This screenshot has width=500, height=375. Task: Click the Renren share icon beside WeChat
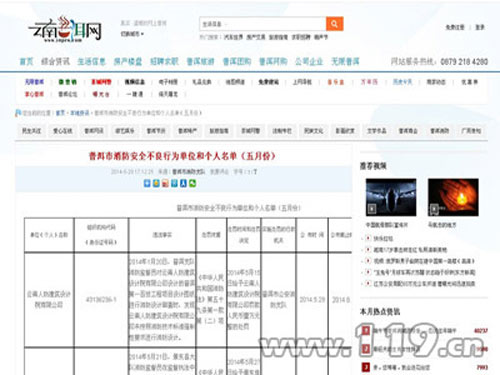coord(183,183)
